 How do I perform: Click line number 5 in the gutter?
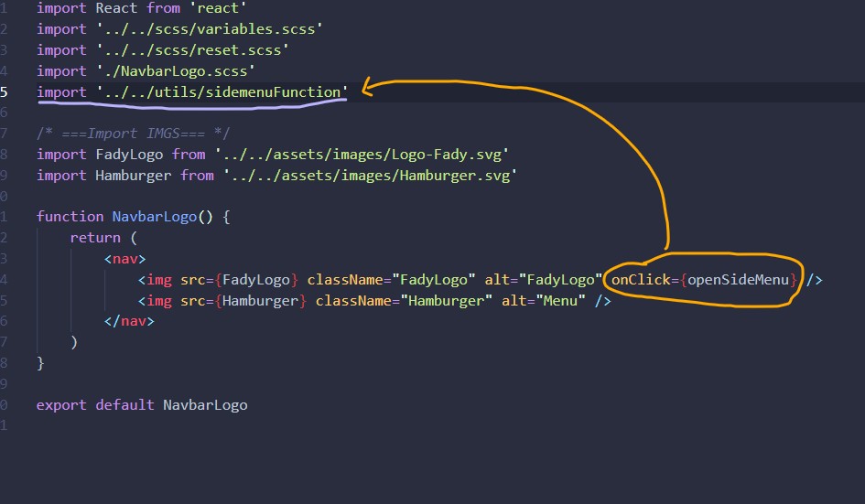point(4,92)
